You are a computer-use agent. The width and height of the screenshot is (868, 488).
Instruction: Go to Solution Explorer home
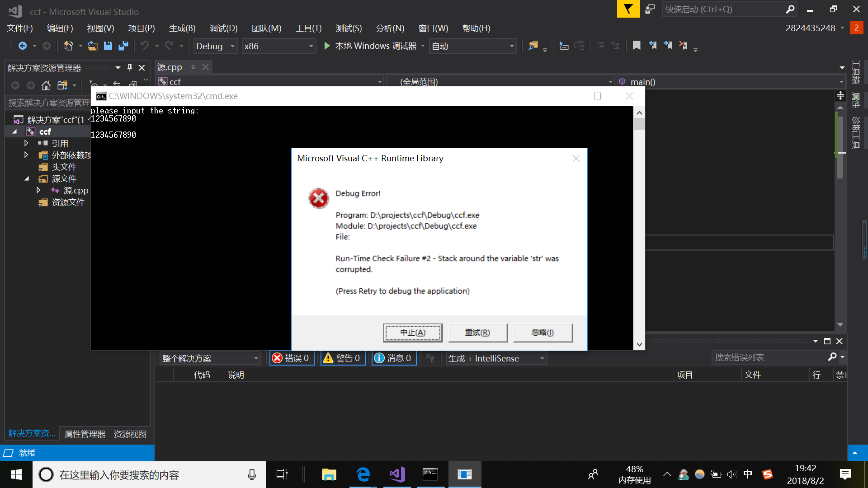(x=46, y=85)
